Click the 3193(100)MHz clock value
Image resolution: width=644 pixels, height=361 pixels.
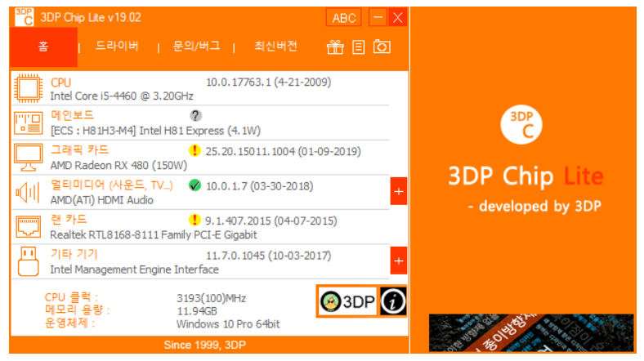tap(211, 298)
